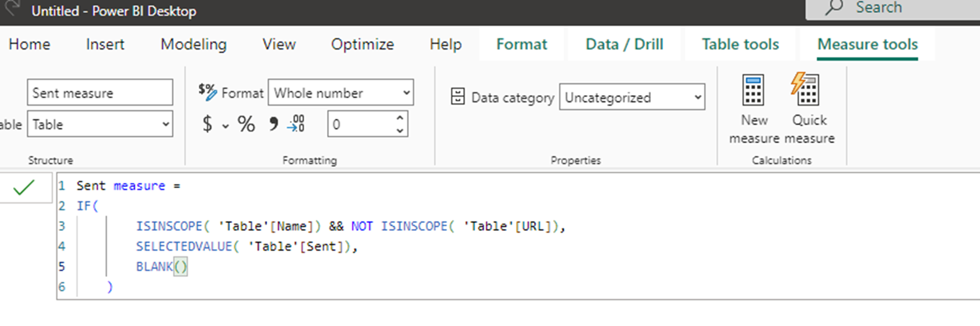Apply percentage format button
This screenshot has width=980, height=326.
pos(246,124)
